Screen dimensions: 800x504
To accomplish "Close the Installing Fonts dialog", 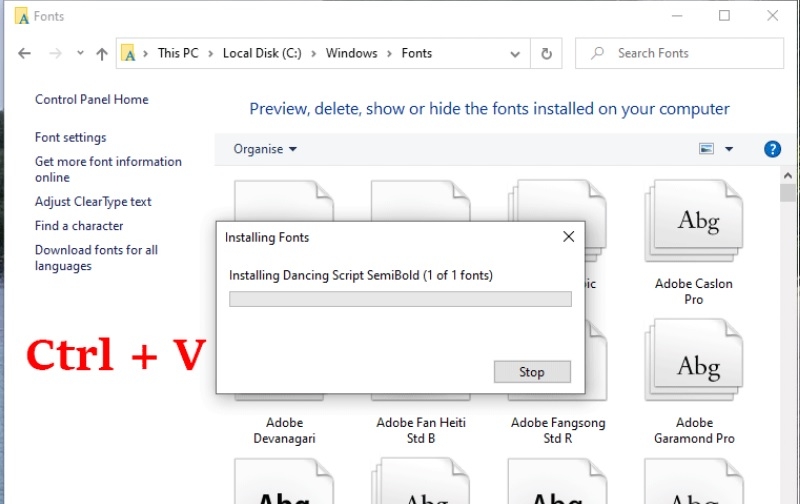I will (568, 237).
